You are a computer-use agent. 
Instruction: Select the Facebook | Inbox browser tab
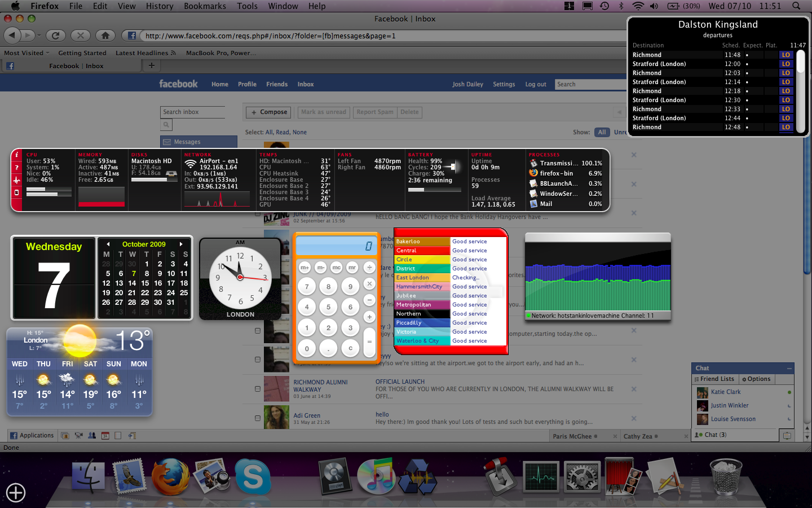click(72, 66)
